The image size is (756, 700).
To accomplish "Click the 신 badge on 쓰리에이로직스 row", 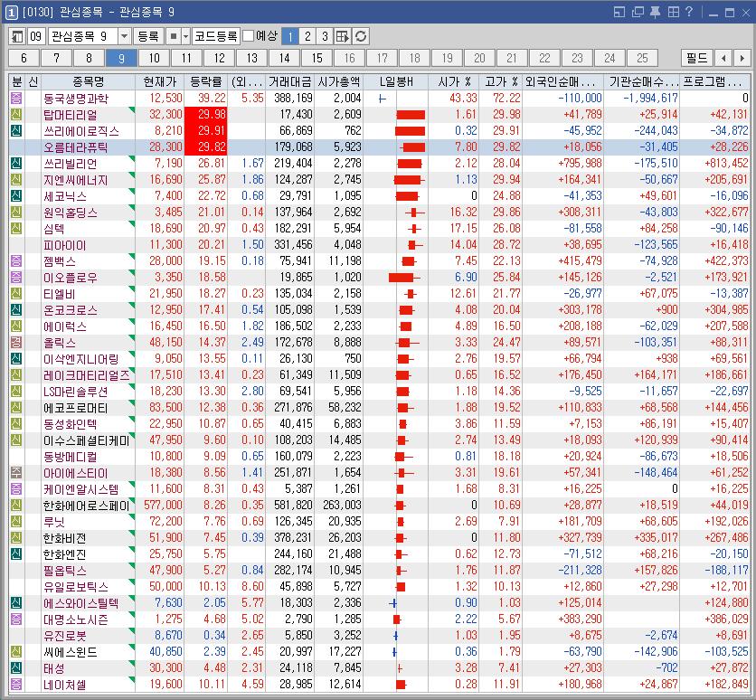I will click(16, 130).
